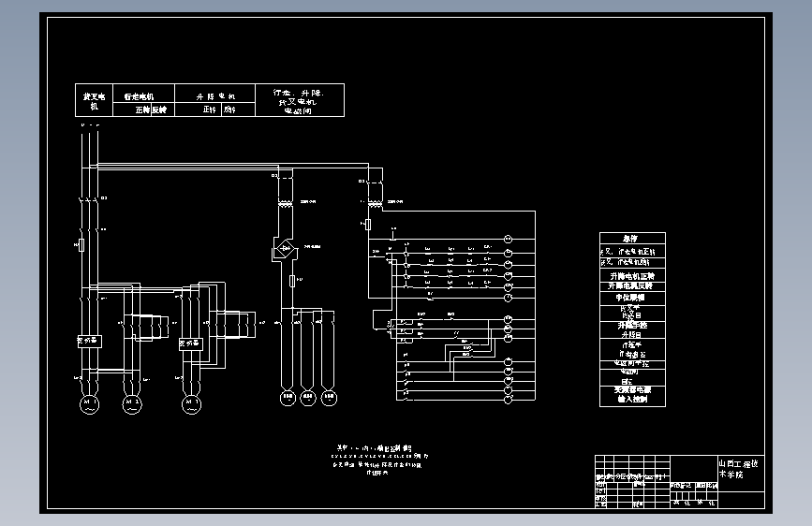
Task: Pick 反转 under 升降电机
Action: [x=229, y=110]
